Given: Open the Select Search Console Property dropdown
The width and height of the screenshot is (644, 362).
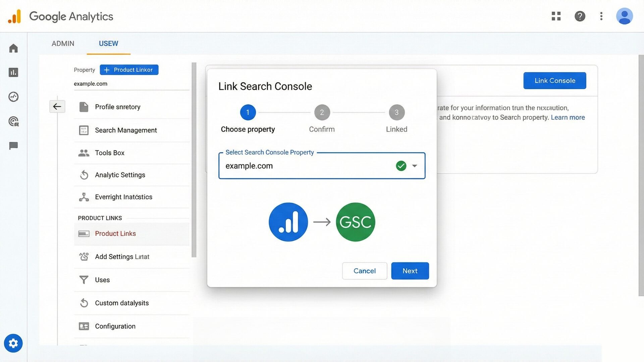Looking at the screenshot, I should [415, 166].
